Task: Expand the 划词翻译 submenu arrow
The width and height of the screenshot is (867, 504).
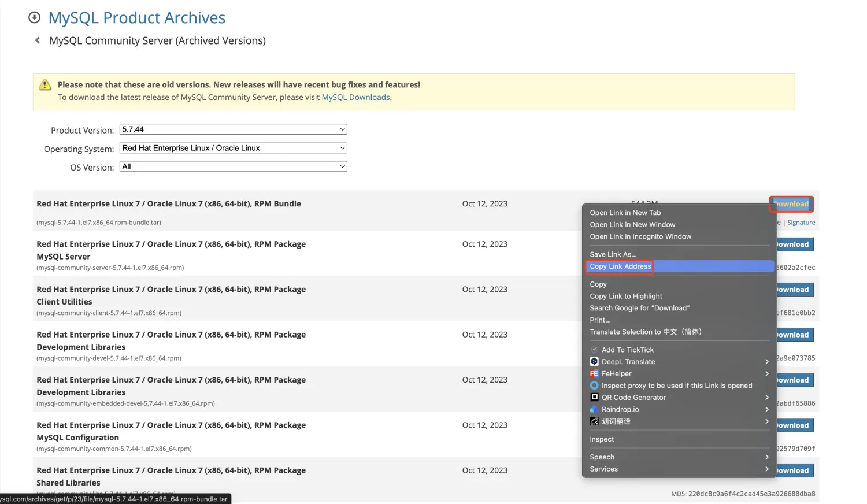Action: (x=767, y=421)
